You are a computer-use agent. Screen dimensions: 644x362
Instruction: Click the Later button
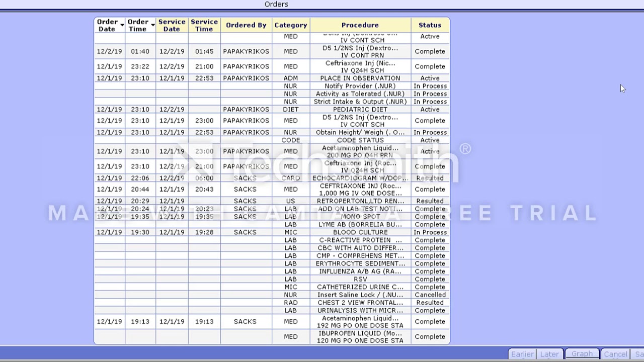pos(549,354)
